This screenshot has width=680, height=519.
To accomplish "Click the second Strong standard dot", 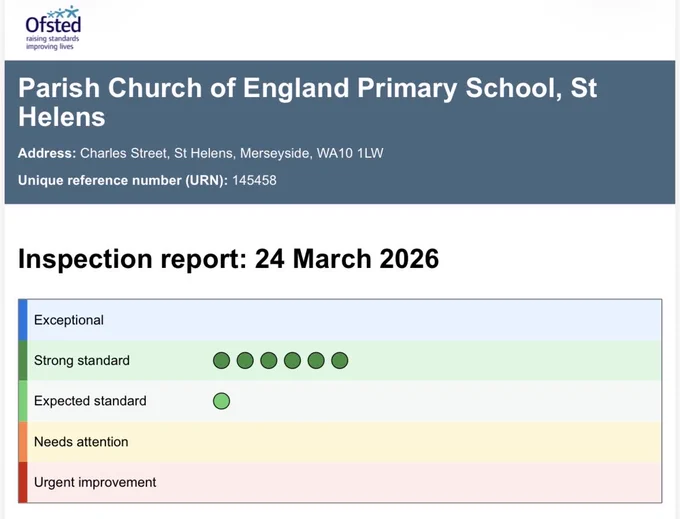I will point(245,361).
